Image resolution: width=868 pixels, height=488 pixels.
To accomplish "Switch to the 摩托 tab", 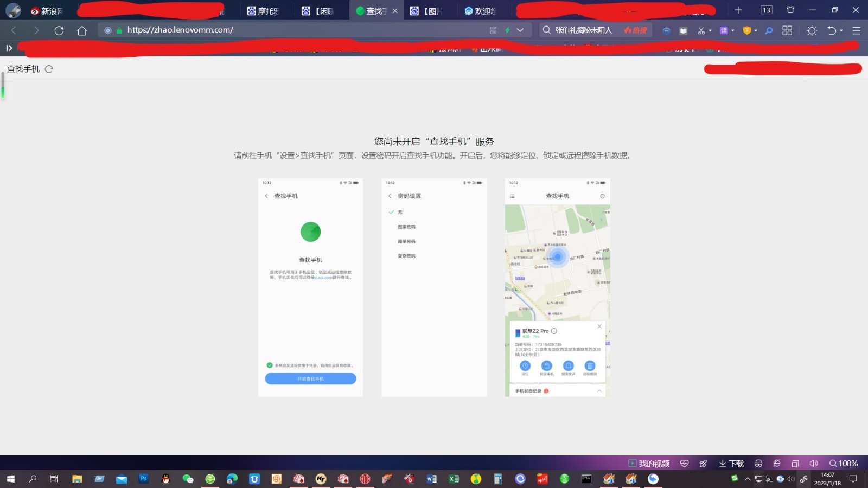I will pos(263,11).
